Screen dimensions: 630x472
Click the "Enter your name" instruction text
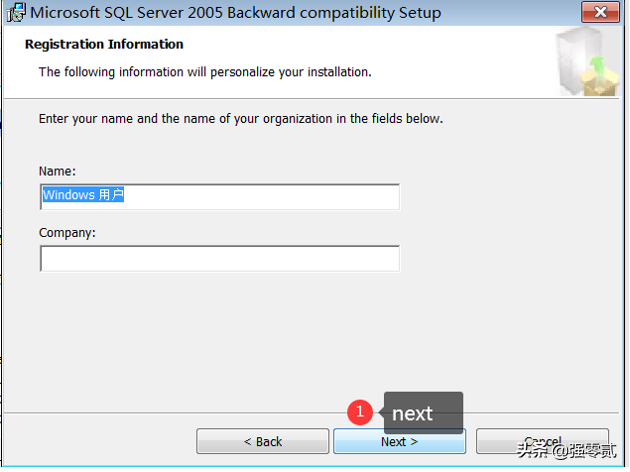click(x=240, y=119)
